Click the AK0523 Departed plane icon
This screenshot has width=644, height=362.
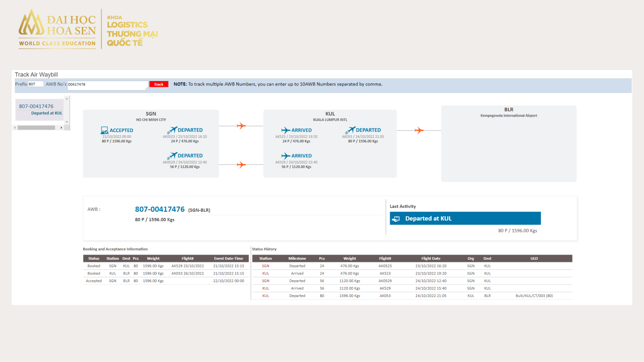point(172,130)
